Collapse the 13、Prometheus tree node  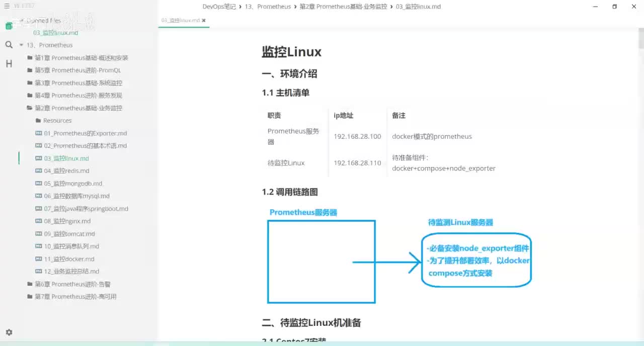click(x=21, y=45)
